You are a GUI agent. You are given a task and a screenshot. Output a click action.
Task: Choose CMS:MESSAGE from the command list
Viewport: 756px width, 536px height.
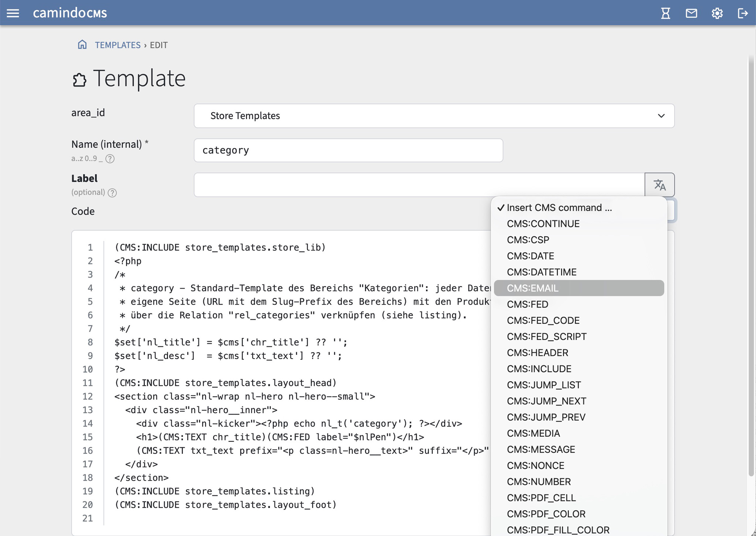coord(579,449)
